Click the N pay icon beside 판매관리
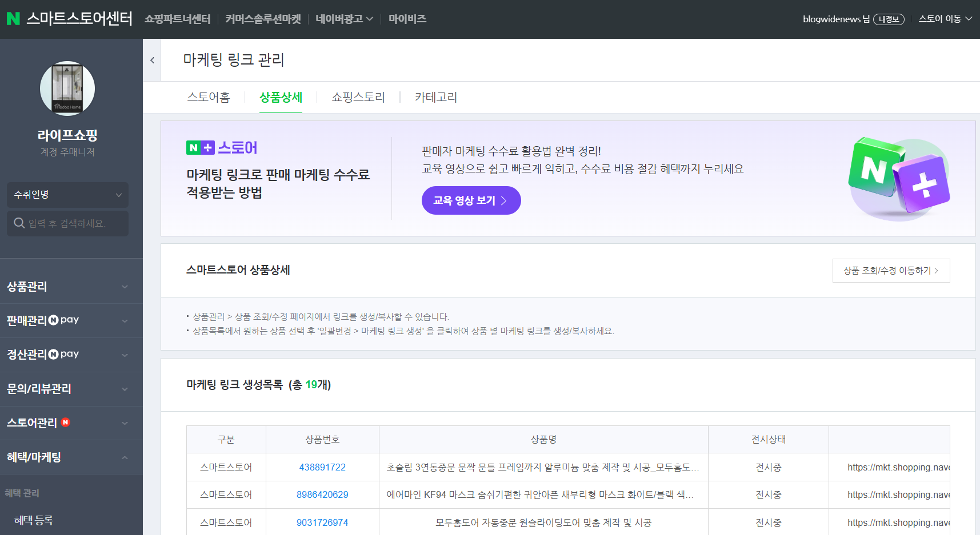 (x=63, y=320)
